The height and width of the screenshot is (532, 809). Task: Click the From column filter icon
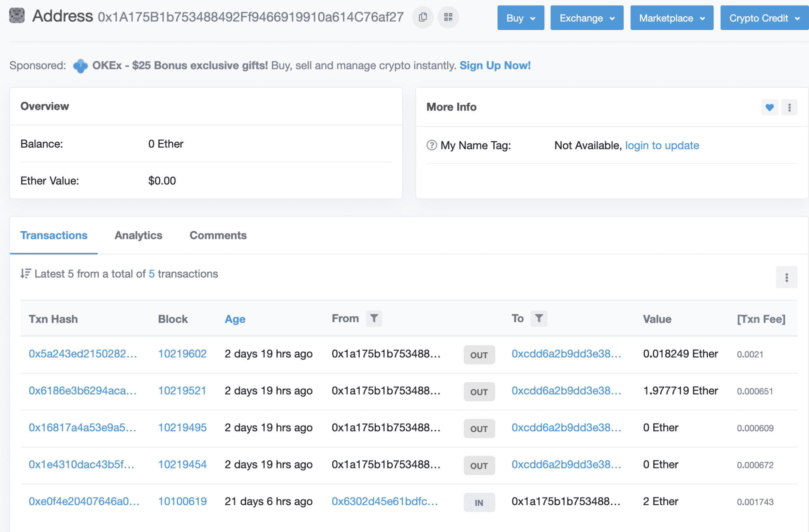(x=374, y=318)
